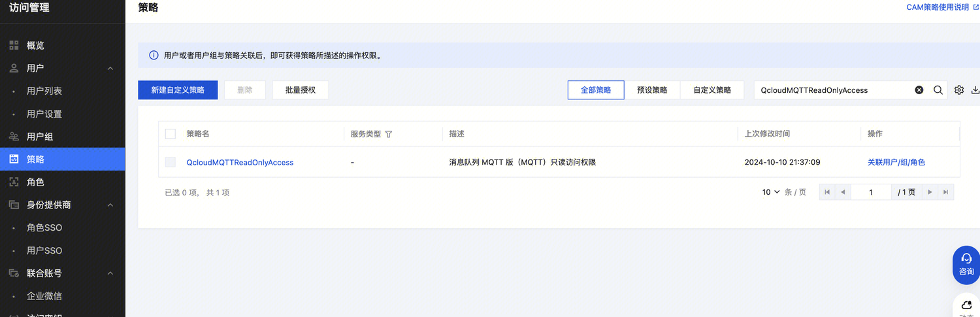Open the 咨询 support floating button
Image resolution: width=980 pixels, height=317 pixels.
[966, 265]
